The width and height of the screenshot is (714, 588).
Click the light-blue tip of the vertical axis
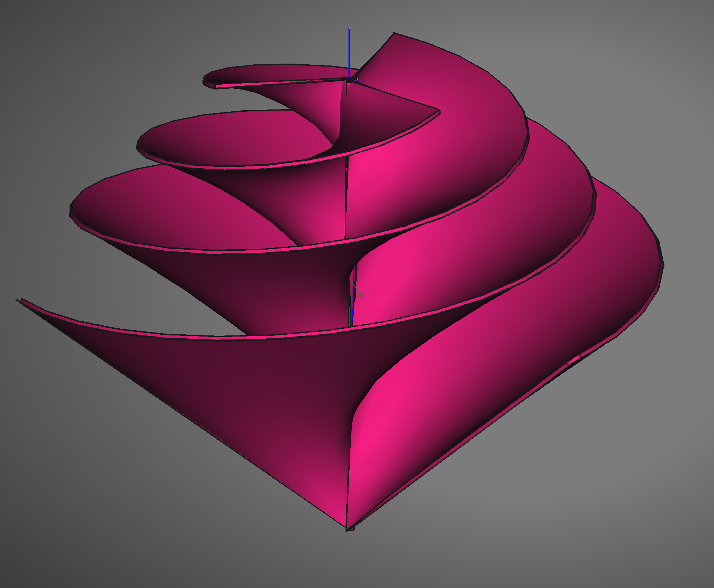coord(349,28)
